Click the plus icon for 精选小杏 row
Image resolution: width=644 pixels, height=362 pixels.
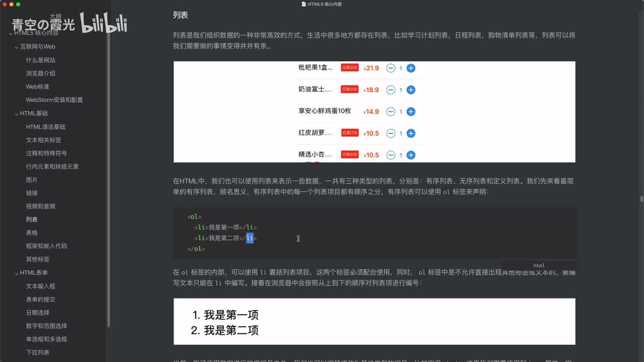pyautogui.click(x=411, y=155)
